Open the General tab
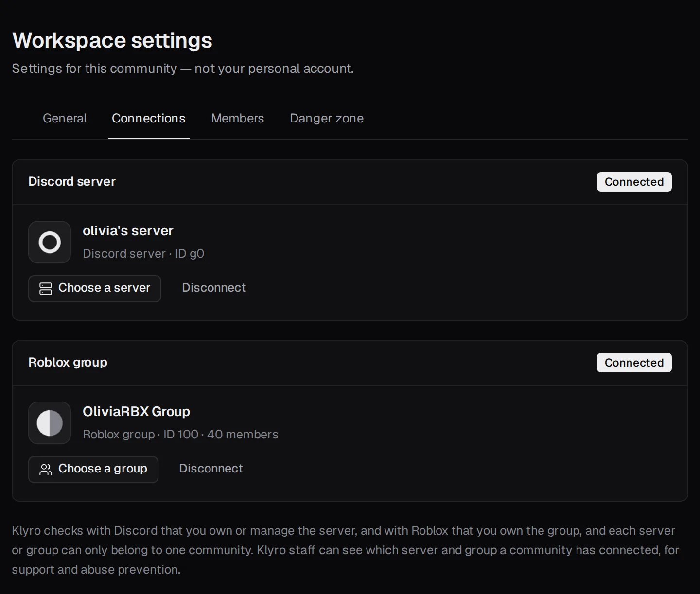The width and height of the screenshot is (700, 594). [x=65, y=118]
